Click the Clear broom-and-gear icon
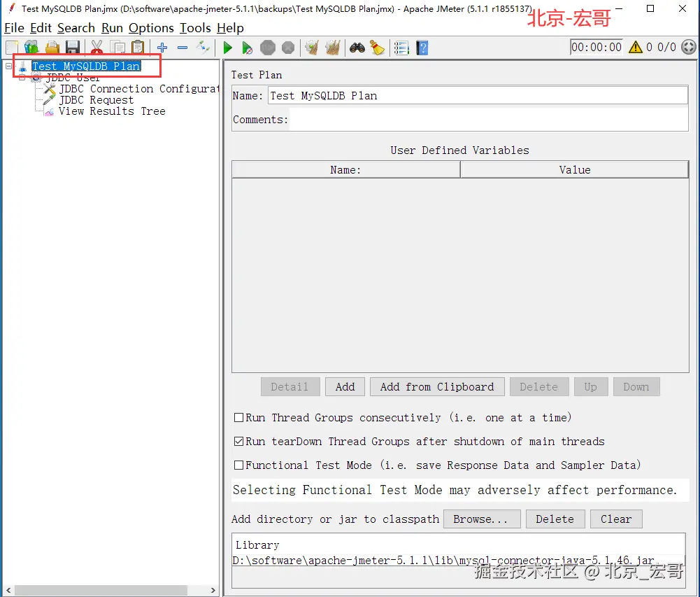 point(312,48)
